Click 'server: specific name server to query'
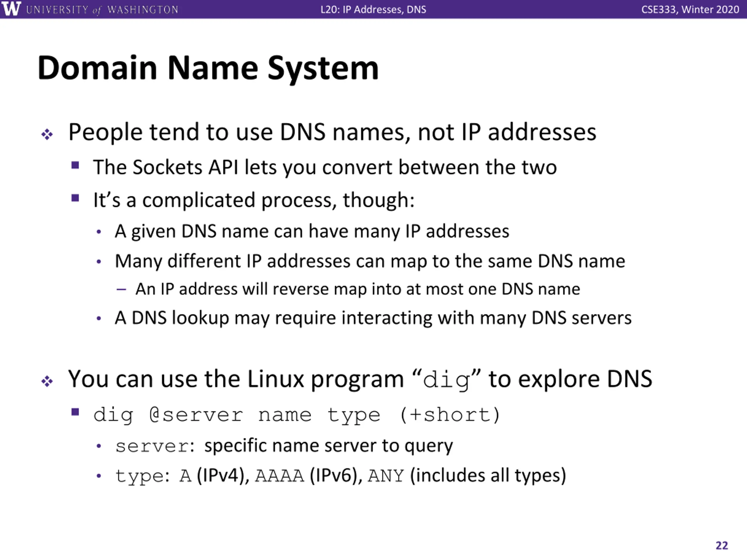This screenshot has width=747, height=560. point(284,446)
